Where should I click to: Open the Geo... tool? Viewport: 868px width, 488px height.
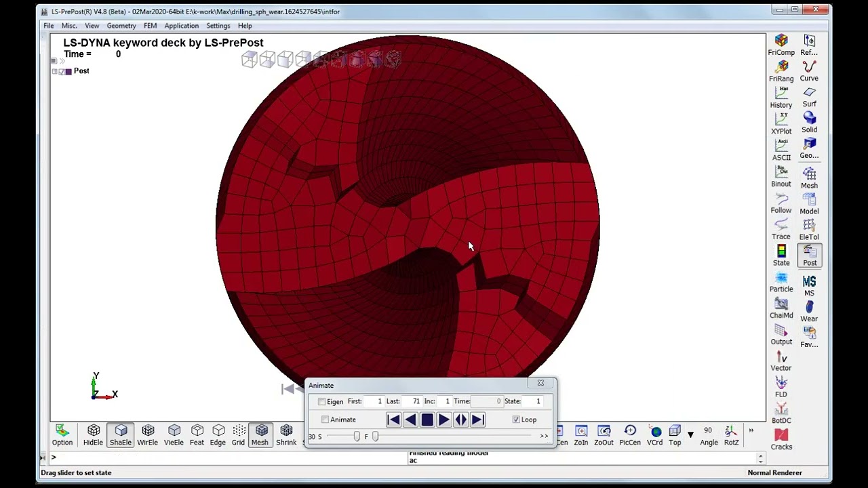click(809, 148)
